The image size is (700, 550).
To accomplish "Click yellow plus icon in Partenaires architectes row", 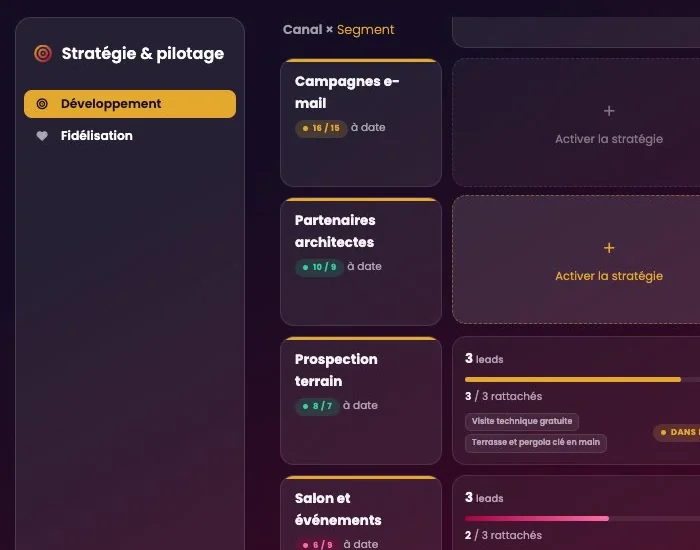I will click(x=609, y=248).
